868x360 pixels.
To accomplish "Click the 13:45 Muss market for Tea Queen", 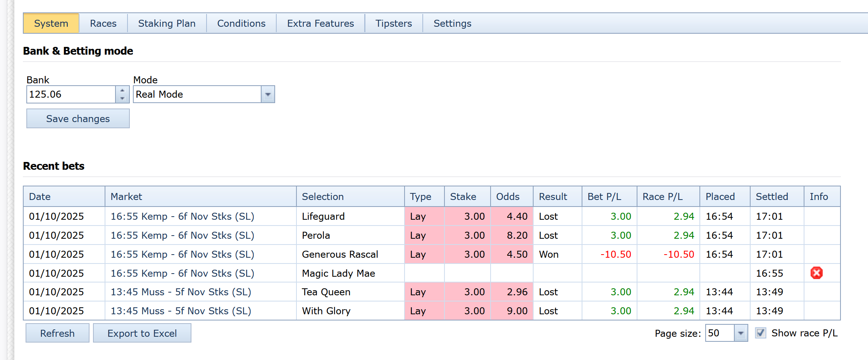I will [181, 292].
